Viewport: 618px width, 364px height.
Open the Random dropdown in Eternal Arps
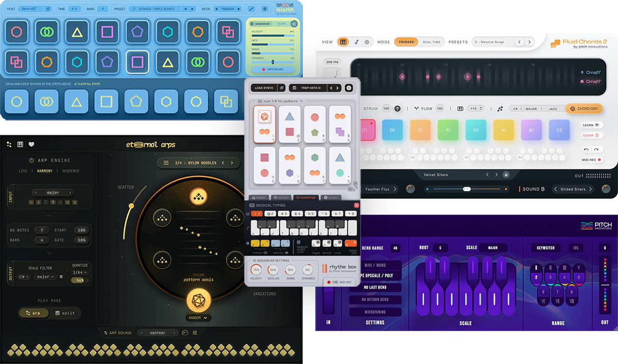[x=198, y=318]
